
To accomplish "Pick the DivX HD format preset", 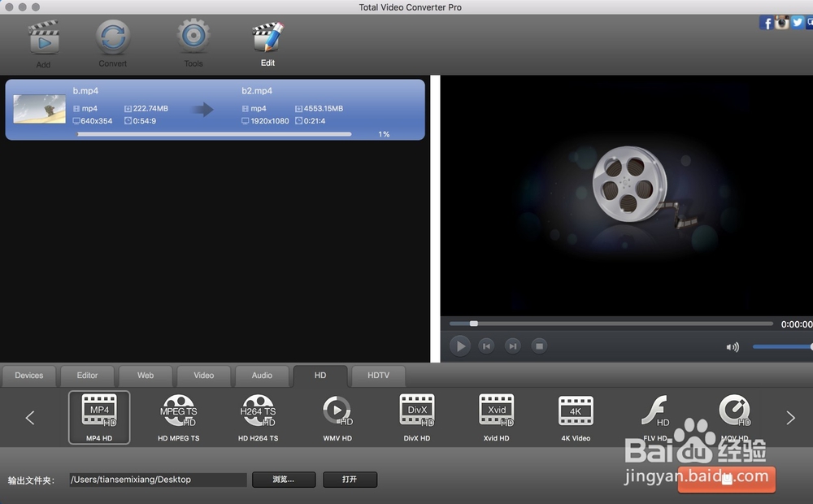I will pos(417,417).
